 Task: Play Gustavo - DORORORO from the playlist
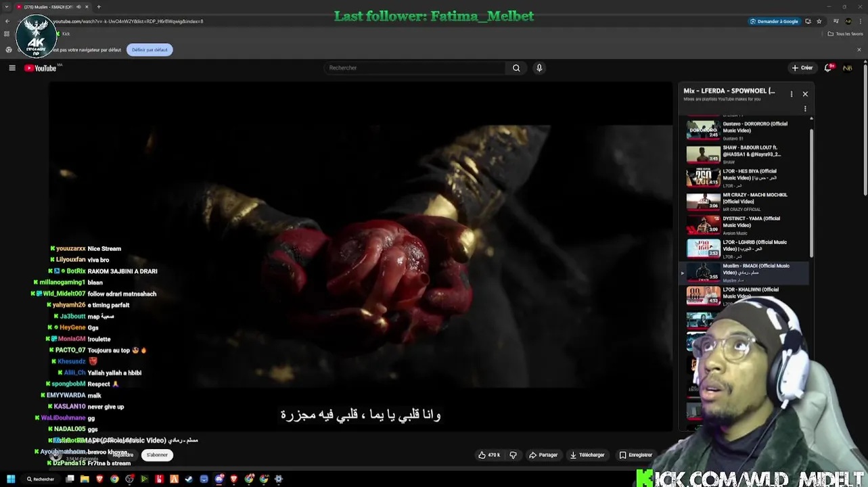coord(746,131)
